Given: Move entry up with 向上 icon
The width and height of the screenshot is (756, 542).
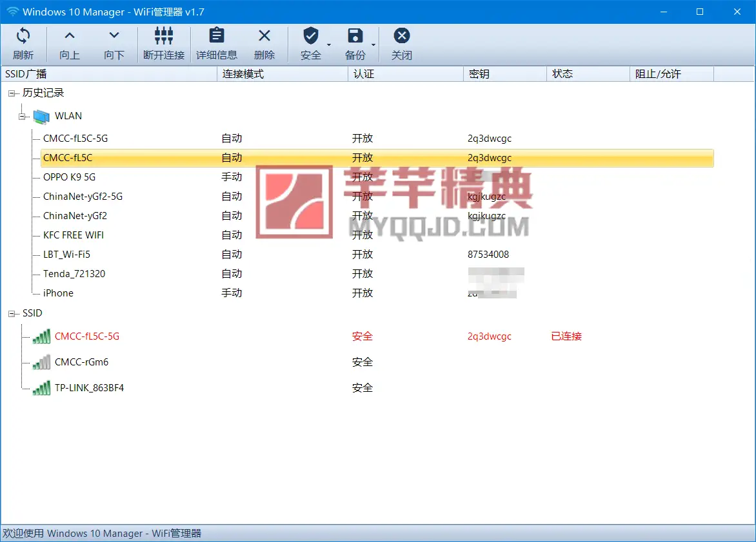Looking at the screenshot, I should coord(70,35).
